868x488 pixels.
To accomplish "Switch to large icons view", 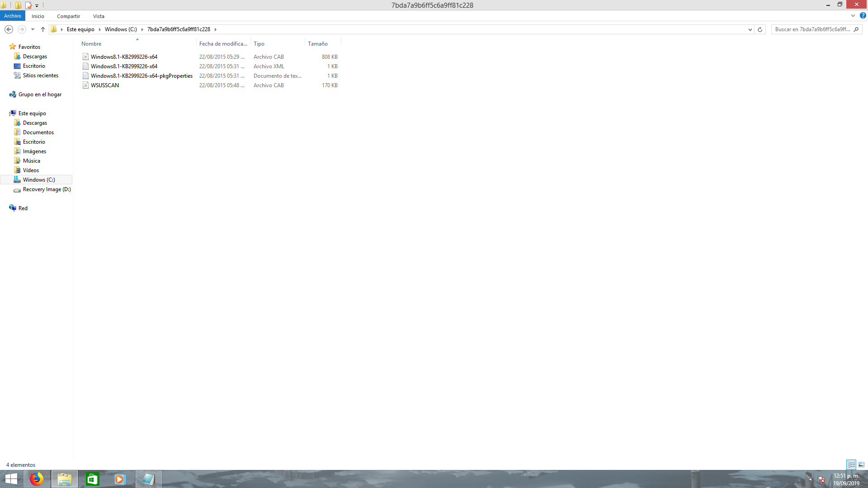I will coord(861,465).
